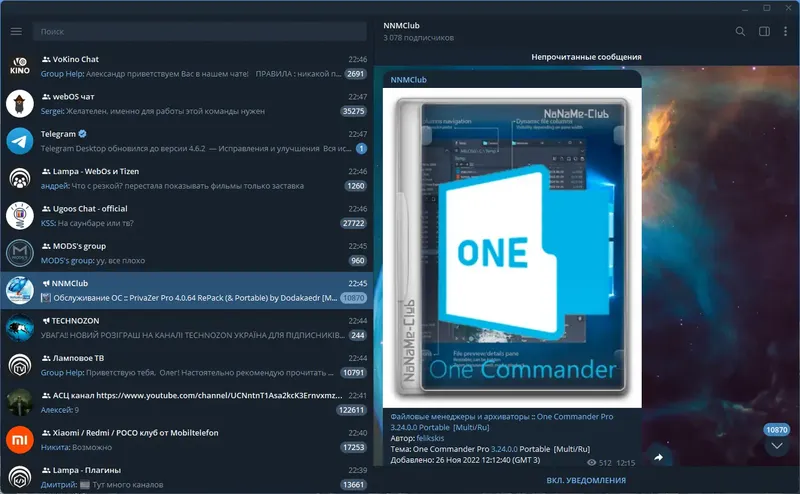Click the unread badge 2691

[x=356, y=74]
